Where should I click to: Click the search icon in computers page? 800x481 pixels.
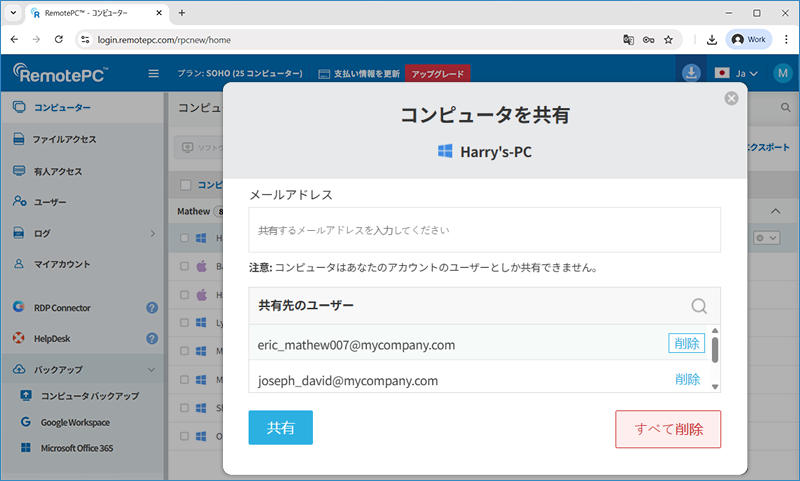click(x=785, y=108)
